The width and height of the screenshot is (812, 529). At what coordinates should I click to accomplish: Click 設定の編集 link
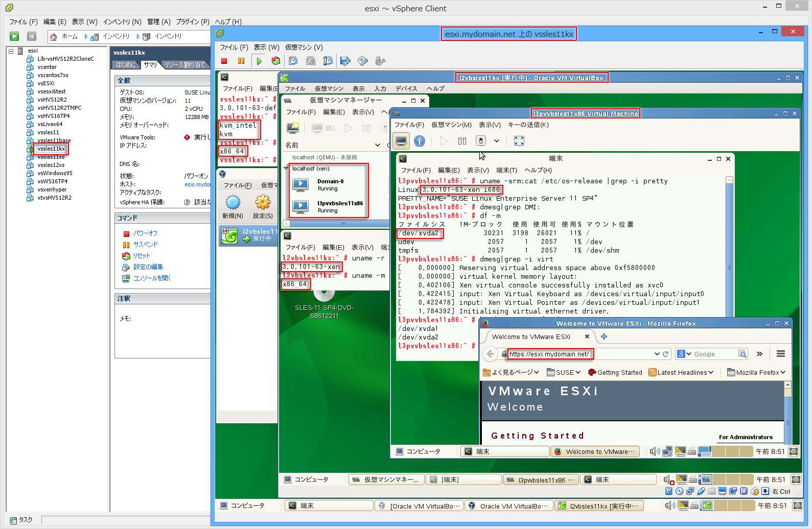(x=148, y=267)
